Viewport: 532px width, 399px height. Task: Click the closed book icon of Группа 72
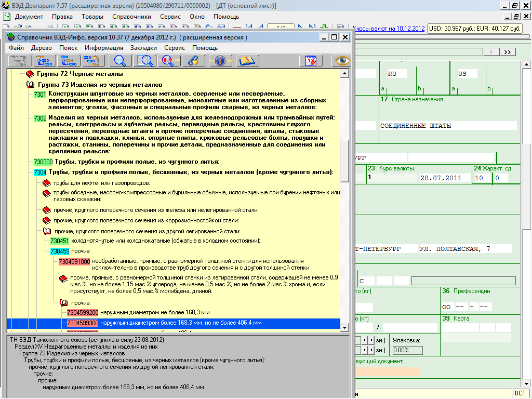[x=30, y=74]
